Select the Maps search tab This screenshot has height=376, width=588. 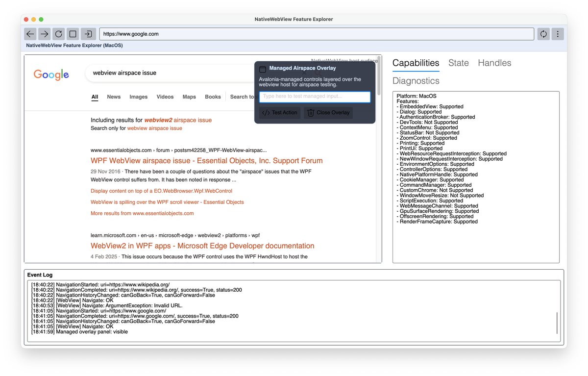pos(190,97)
